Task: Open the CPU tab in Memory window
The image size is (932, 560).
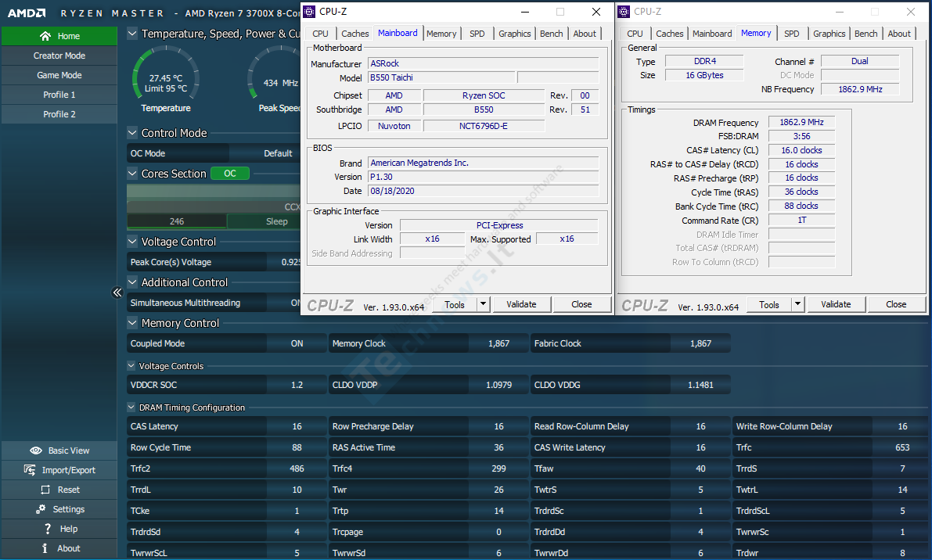Action: click(635, 34)
